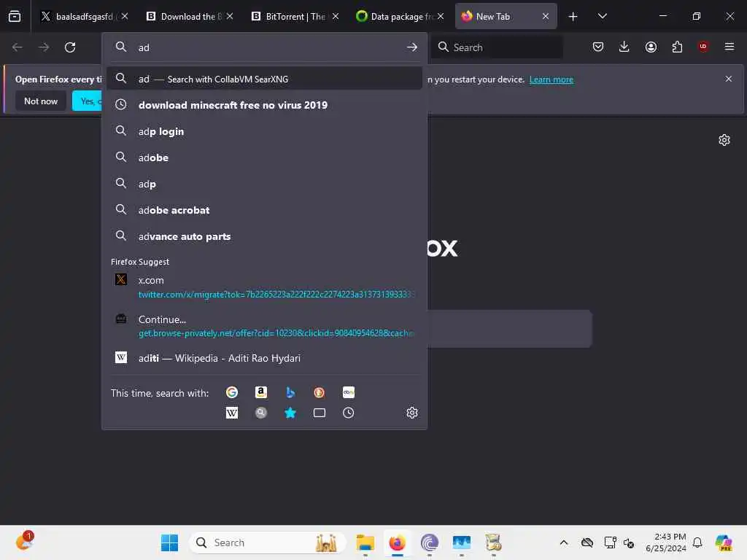Open aditi Wikipedia Aditi Rao Hydari result
This screenshot has width=747, height=560.
264,358
